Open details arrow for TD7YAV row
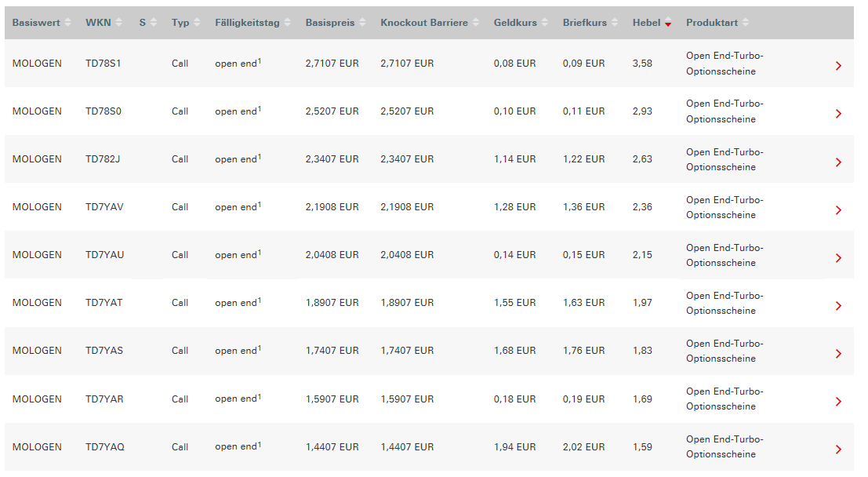The image size is (868, 477). point(839,210)
